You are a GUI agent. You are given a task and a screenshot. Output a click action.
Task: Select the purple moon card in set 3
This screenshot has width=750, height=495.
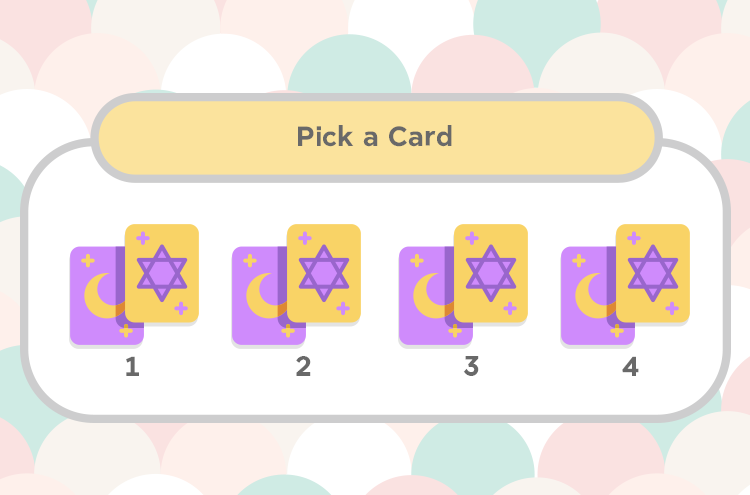click(426, 297)
